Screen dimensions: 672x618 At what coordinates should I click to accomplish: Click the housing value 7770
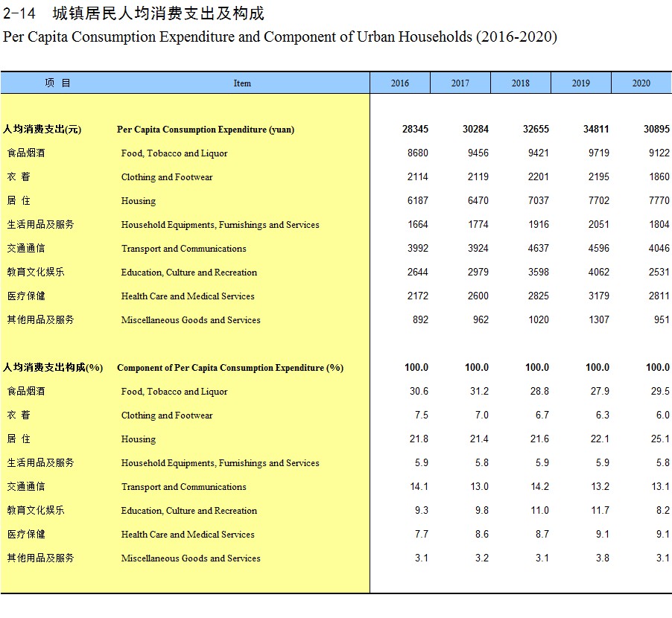point(659,200)
